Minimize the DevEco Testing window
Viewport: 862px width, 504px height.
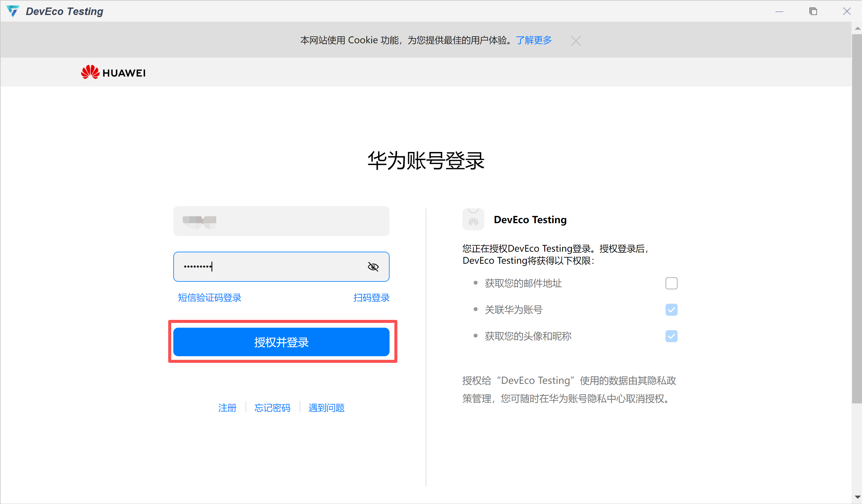point(779,11)
